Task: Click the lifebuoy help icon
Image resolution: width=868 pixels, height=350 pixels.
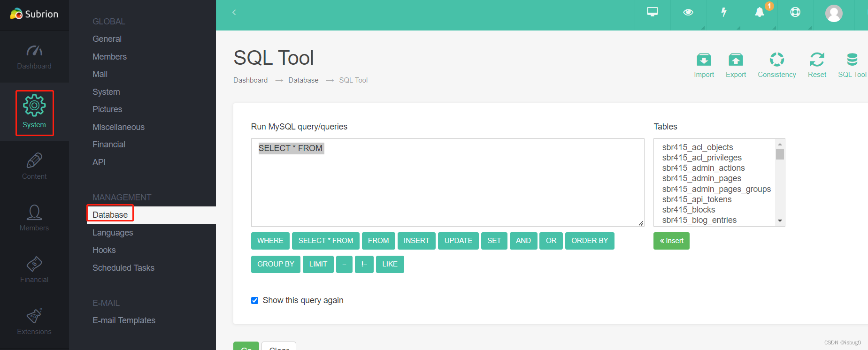Action: [795, 12]
